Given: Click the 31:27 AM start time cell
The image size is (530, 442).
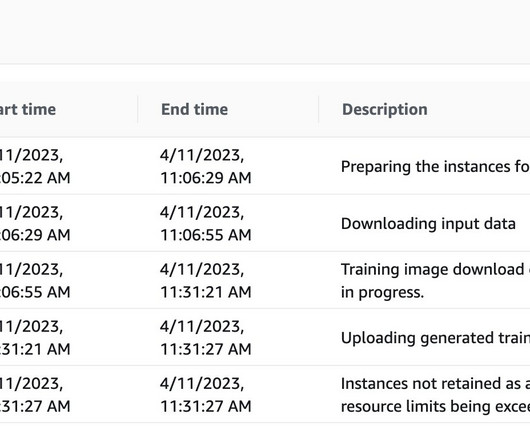Looking at the screenshot, I should 35,395.
